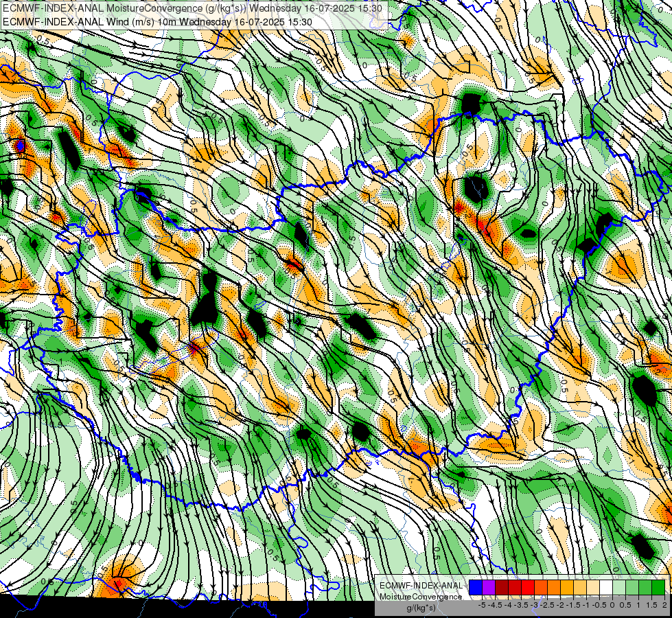Click the legend label ECMWF-INDEX-ANAL
The image size is (672, 618).
tap(421, 586)
